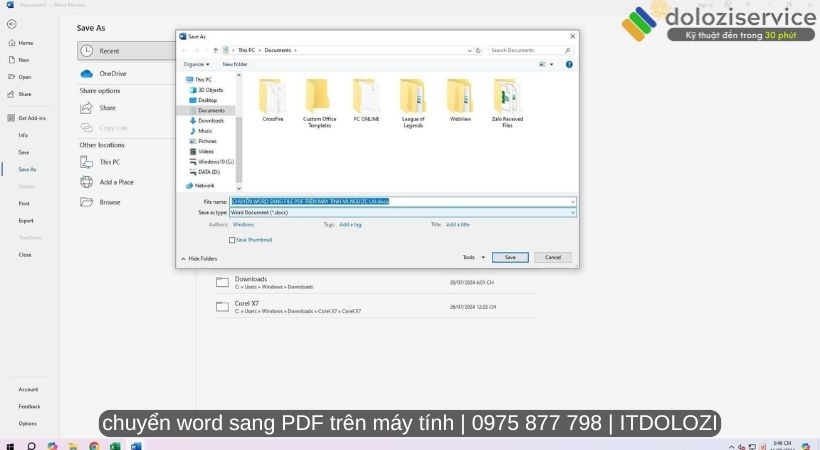Click the Cancel button in dialog
This screenshot has height=450, width=820.
553,257
